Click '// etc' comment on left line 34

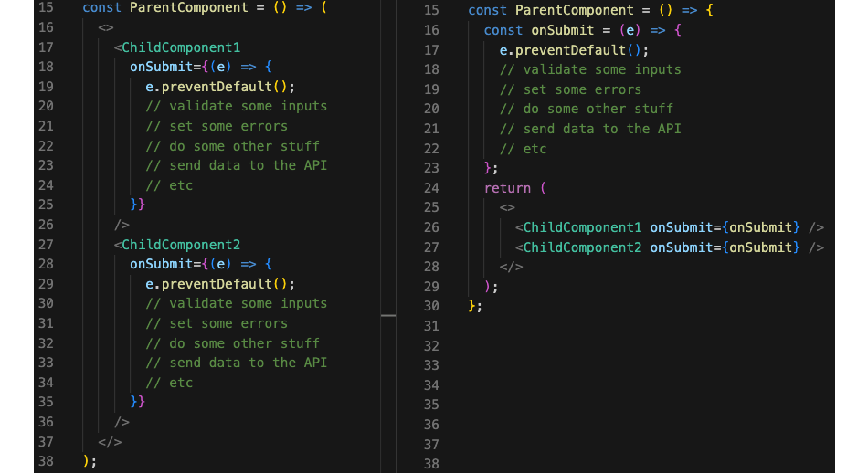(169, 383)
